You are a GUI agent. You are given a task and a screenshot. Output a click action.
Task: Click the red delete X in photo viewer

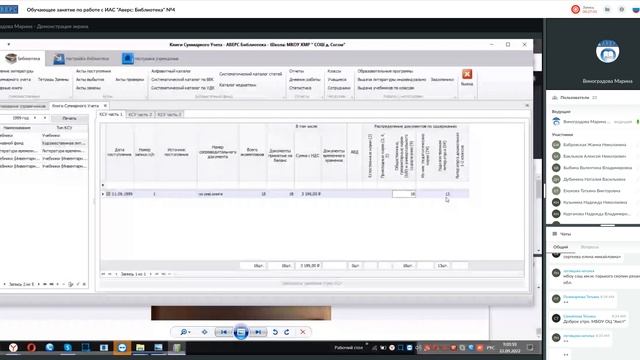pos(303,332)
